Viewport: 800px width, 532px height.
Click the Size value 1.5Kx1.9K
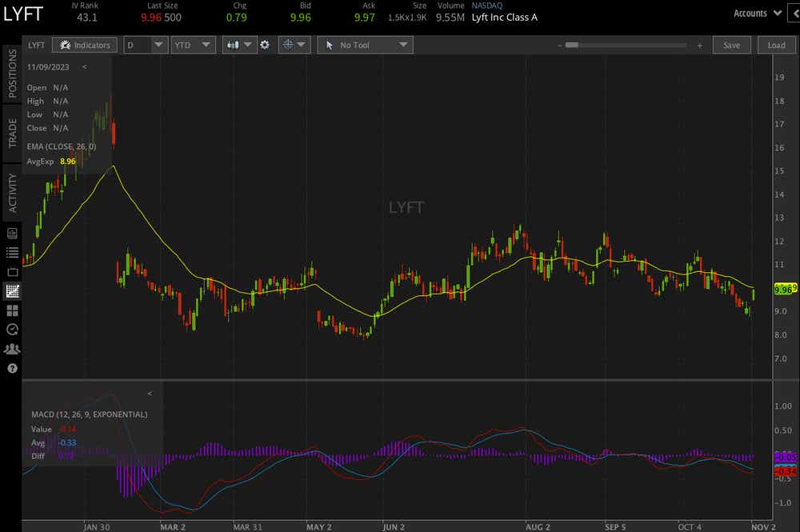[x=407, y=18]
